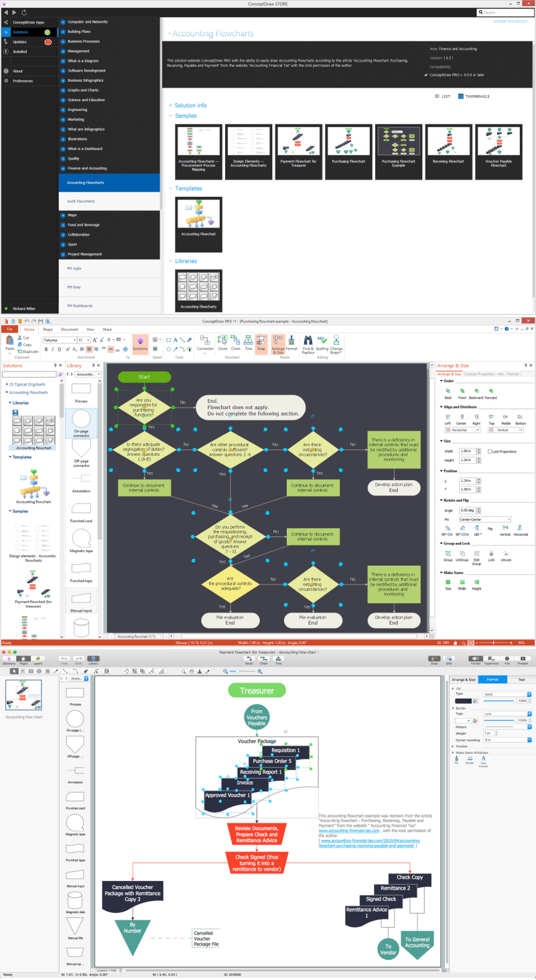This screenshot has height=980, width=536.
Task: Switch samples to LIST view
Action: (446, 96)
